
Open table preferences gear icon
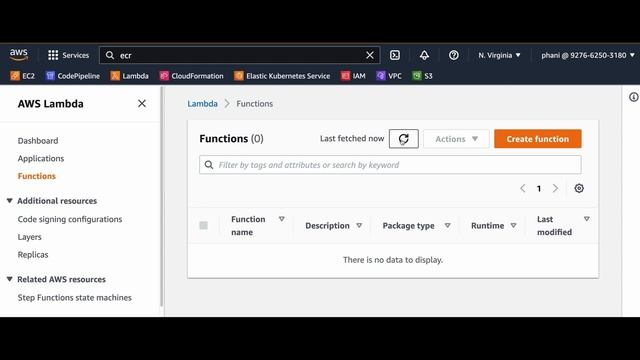(579, 188)
